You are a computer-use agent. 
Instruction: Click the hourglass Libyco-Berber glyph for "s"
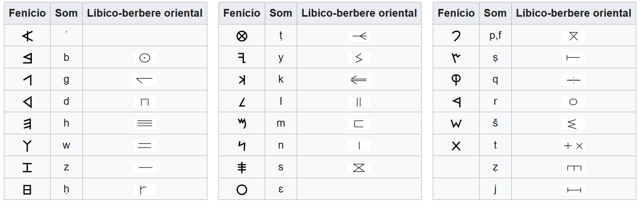click(359, 168)
